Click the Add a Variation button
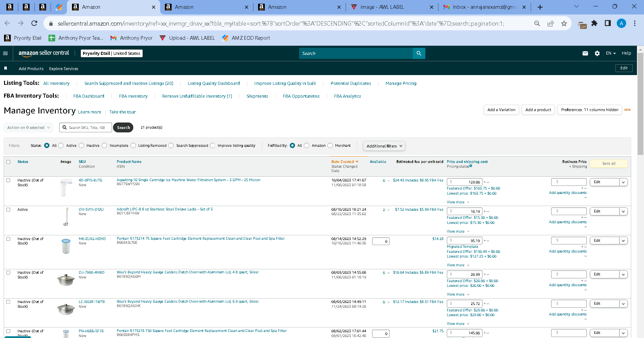644x338 pixels. tap(501, 110)
